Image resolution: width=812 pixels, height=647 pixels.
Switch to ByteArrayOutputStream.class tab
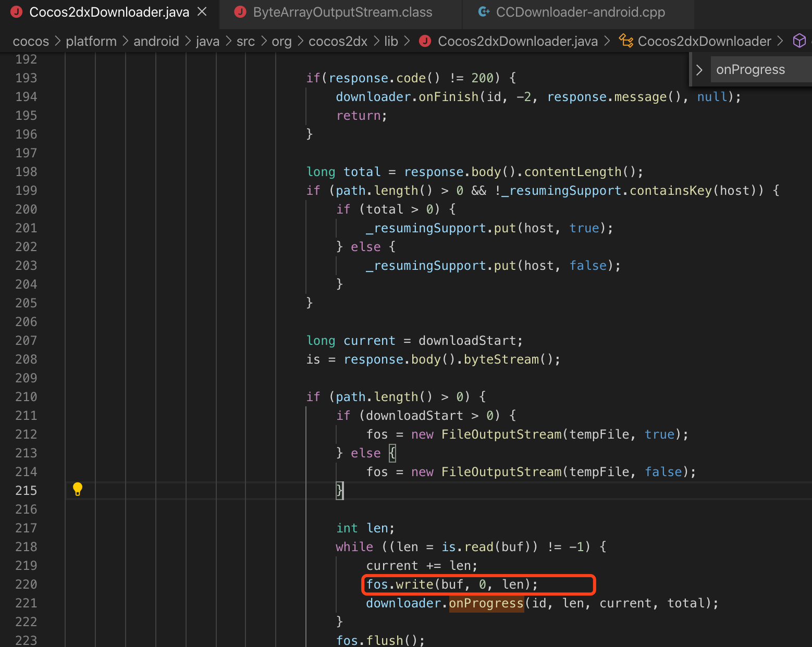tap(341, 12)
